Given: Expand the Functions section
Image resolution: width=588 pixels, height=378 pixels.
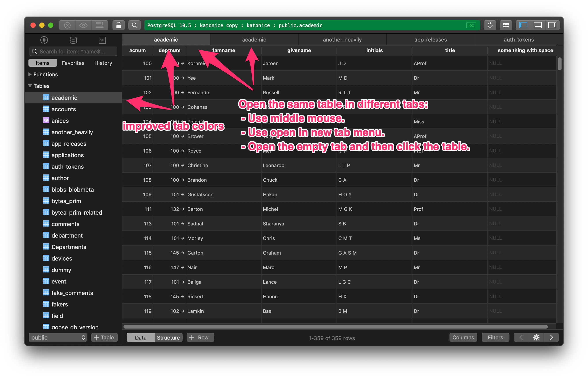Looking at the screenshot, I should point(30,74).
